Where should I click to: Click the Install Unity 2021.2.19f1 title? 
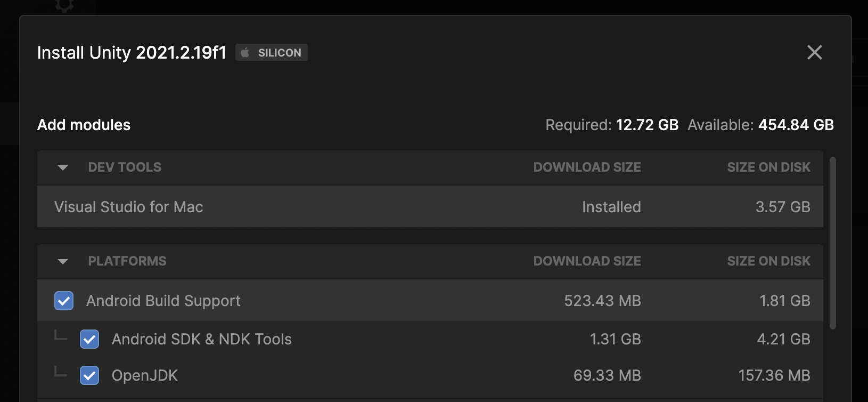(131, 52)
